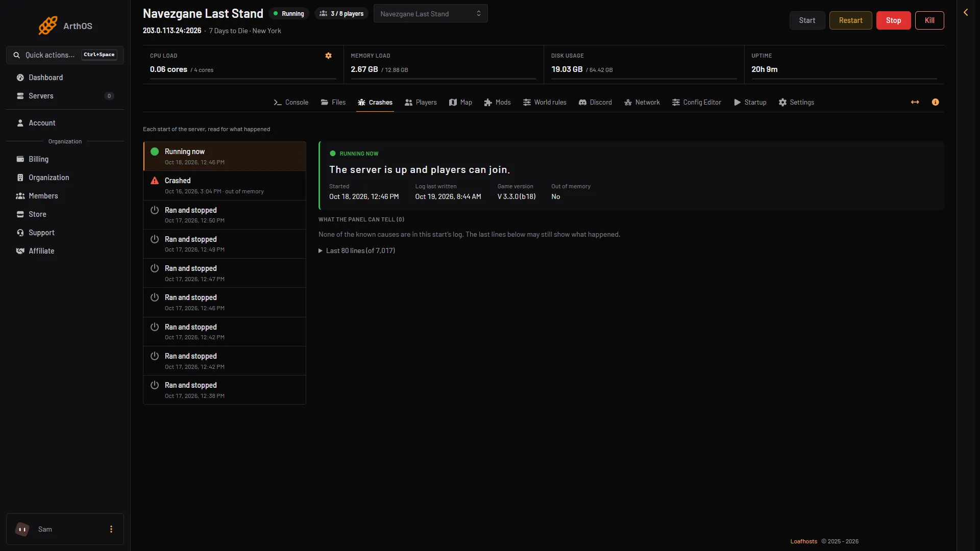This screenshot has width=980, height=551.
Task: Click the 3 / 8 players badge
Action: click(341, 14)
